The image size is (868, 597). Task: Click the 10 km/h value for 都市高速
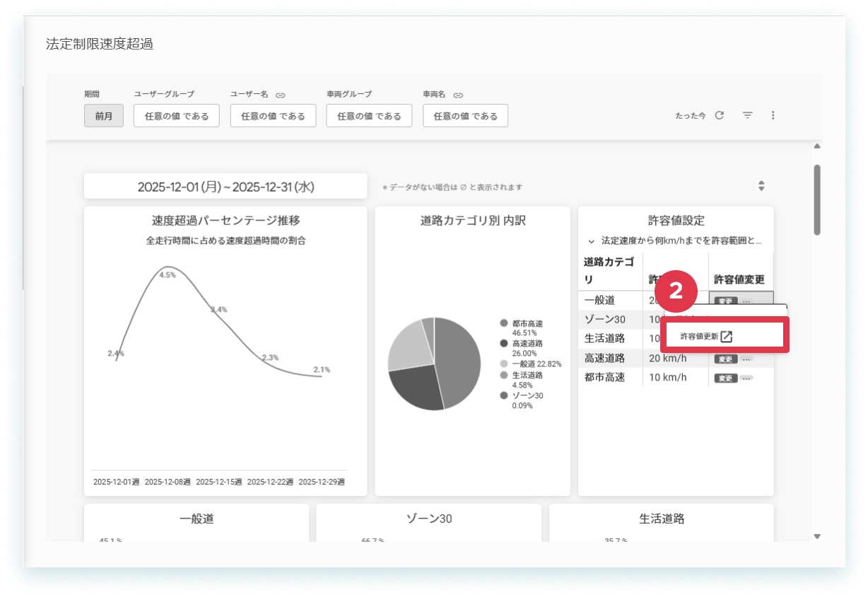[x=668, y=377]
